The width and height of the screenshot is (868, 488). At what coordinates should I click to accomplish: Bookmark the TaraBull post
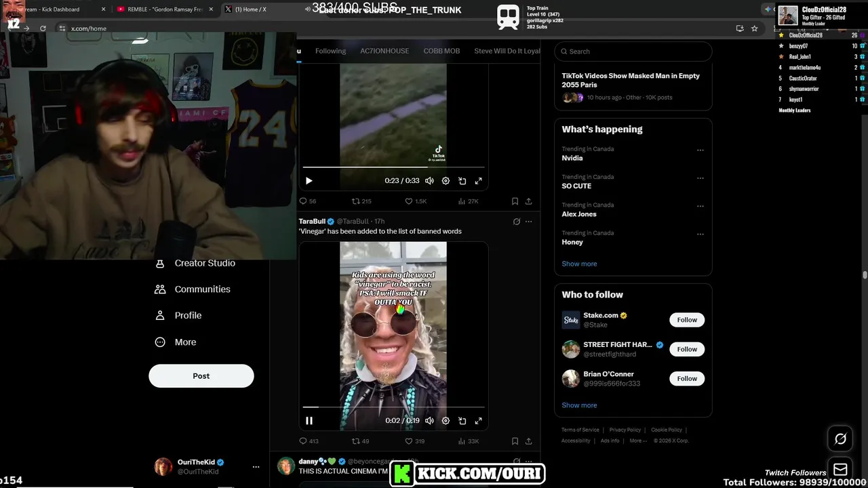pos(515,441)
